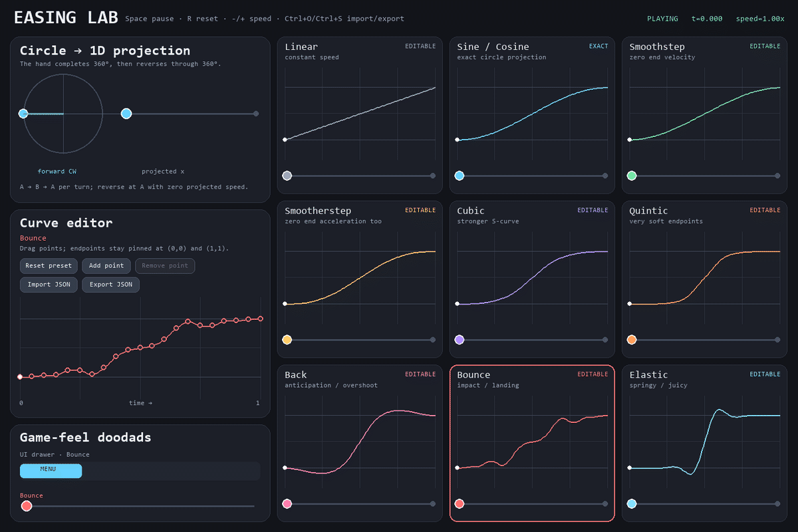Viewport: 798px width, 532px height.
Task: Select the Sine / Cosine easing card
Action: point(532,115)
